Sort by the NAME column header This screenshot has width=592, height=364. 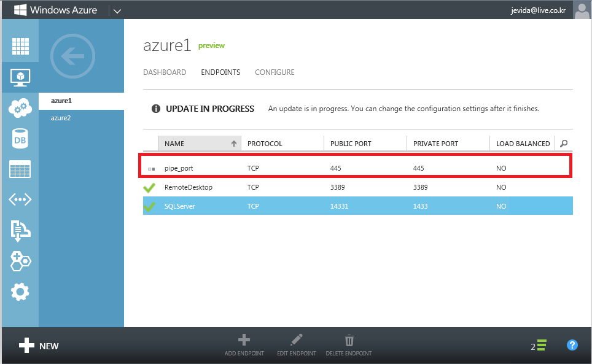coord(200,144)
